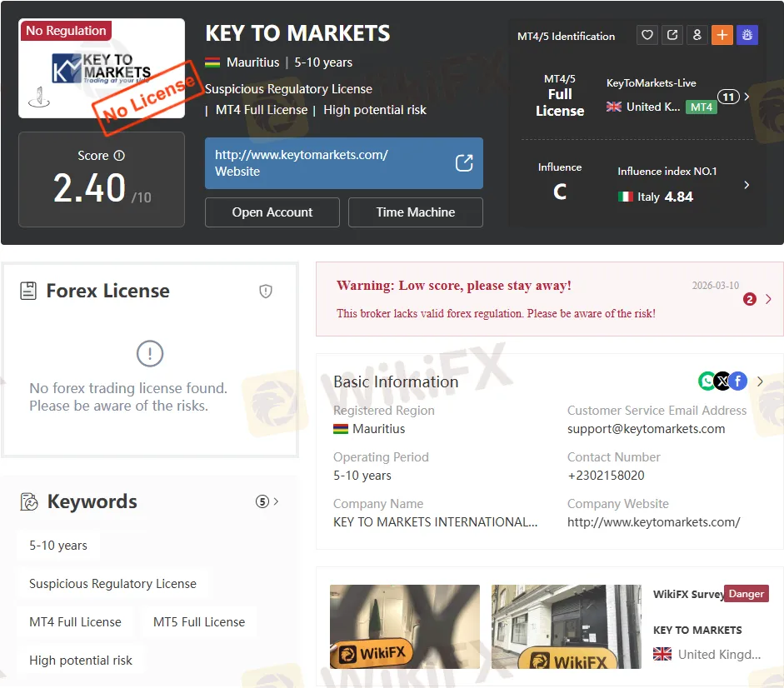Click the UK flag beside KeyToMarkets-Live
The image size is (784, 688).
(613, 107)
